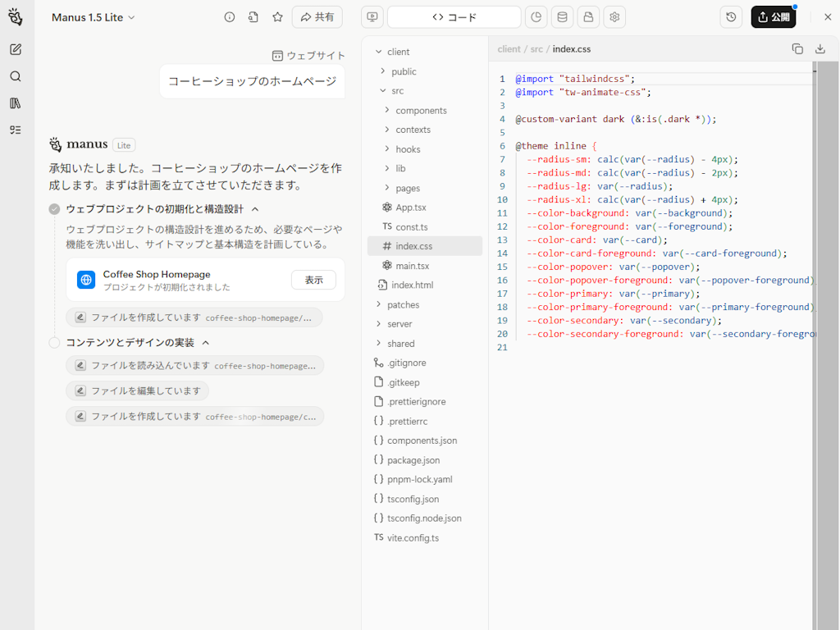Click the 公開 publish button
Image resolution: width=840 pixels, height=630 pixels.
pos(773,16)
